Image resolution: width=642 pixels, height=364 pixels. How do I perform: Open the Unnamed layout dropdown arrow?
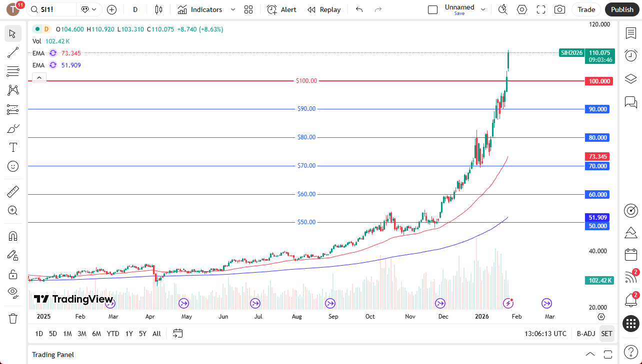pyautogui.click(x=483, y=9)
